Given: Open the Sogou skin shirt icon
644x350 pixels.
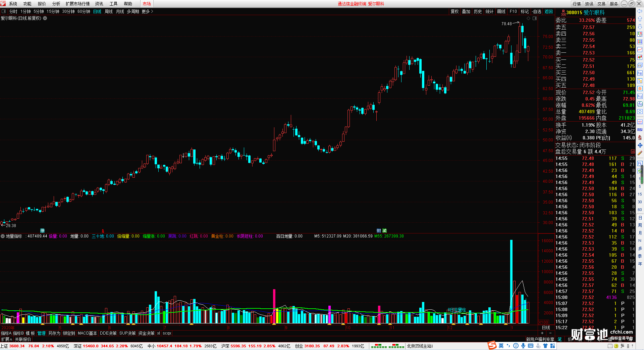Looking at the screenshot, I should coord(545,346).
